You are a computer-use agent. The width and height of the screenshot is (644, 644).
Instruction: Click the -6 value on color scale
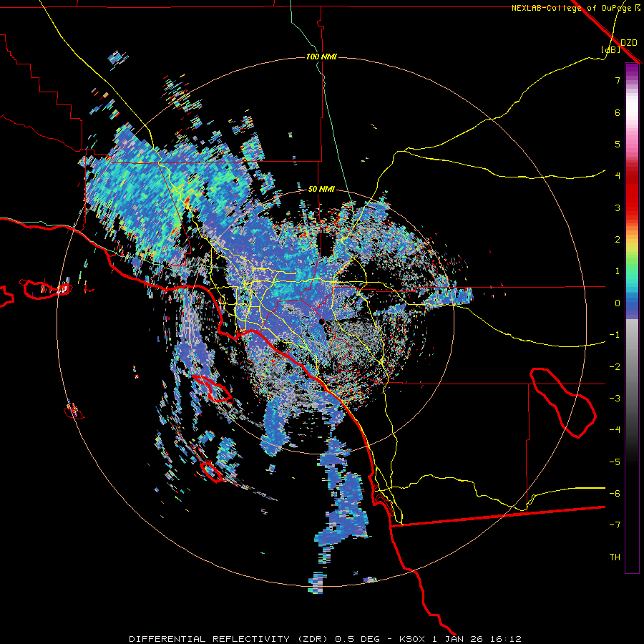click(x=615, y=494)
